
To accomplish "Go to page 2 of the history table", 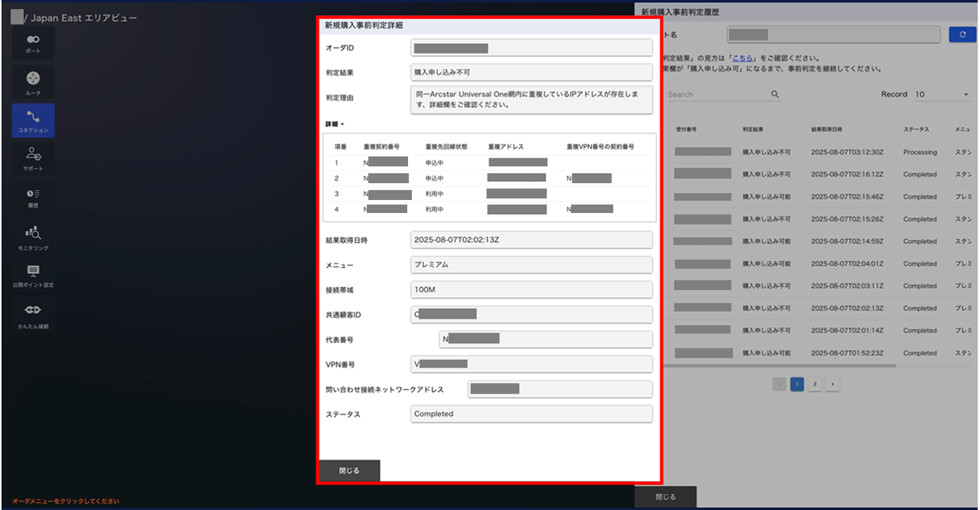I will click(815, 384).
